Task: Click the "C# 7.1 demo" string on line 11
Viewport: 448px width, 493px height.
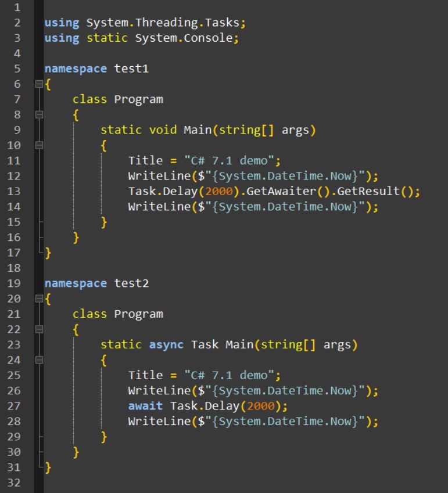Action: [229, 161]
